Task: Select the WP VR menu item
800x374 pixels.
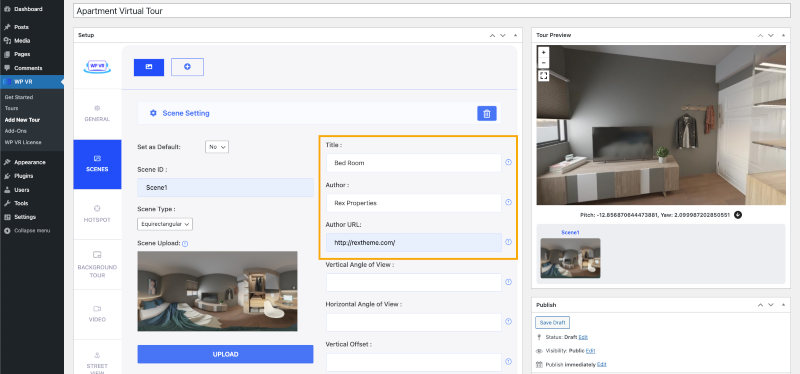Action: click(32, 82)
